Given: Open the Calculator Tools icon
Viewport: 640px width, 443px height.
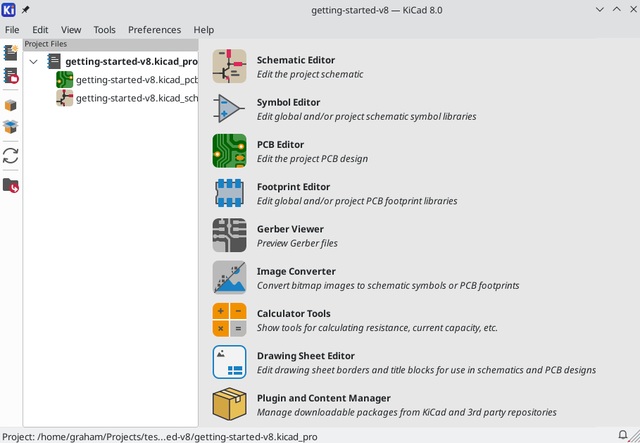Looking at the screenshot, I should 229,320.
